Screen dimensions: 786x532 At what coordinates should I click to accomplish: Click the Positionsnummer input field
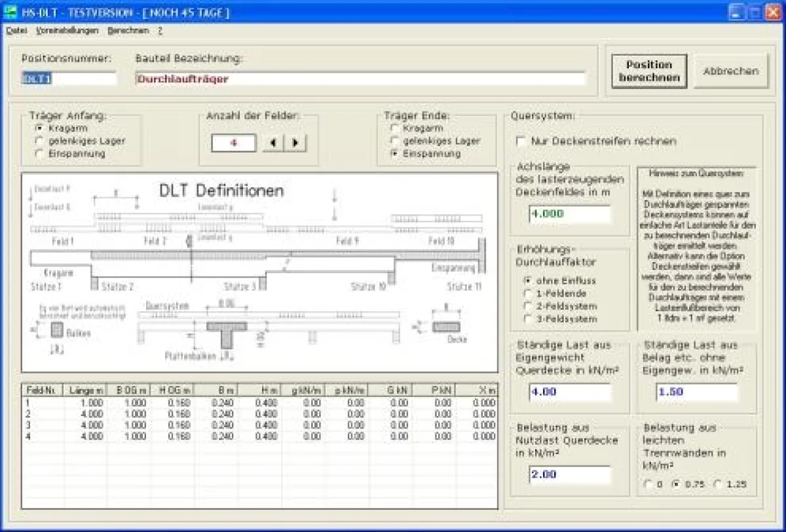[x=69, y=79]
